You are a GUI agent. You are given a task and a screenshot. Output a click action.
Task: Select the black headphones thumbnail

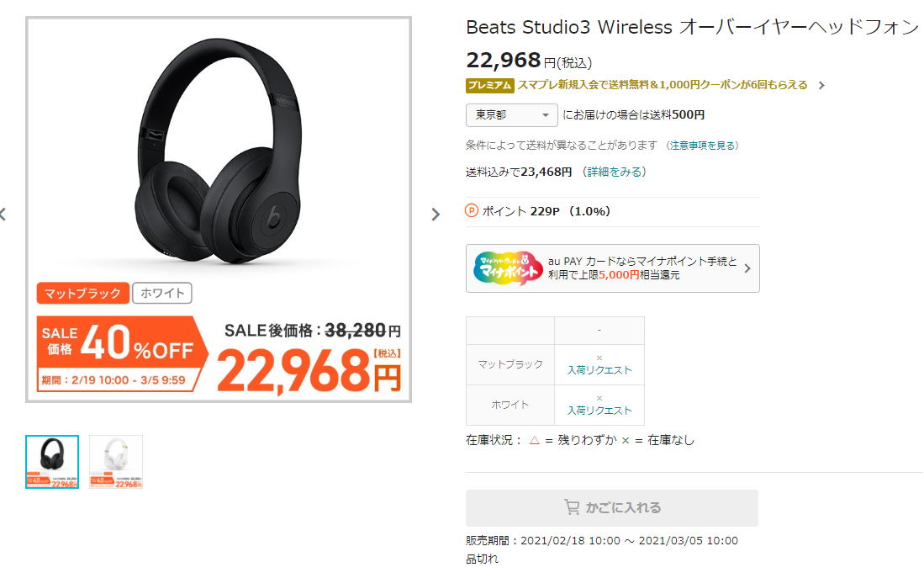tap(52, 462)
